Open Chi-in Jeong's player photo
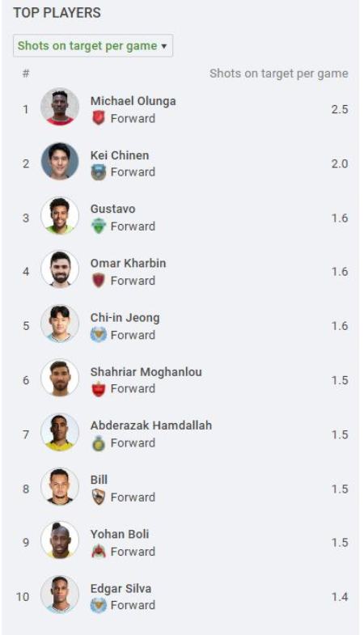364x635 pixels. click(x=60, y=324)
